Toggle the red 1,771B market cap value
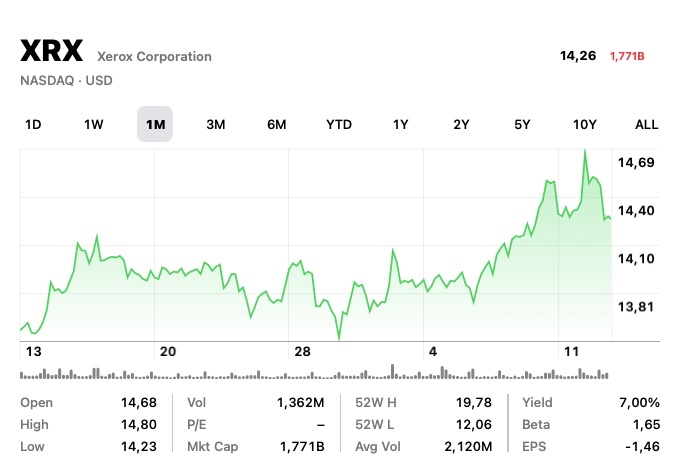This screenshot has width=681, height=472. [x=627, y=56]
